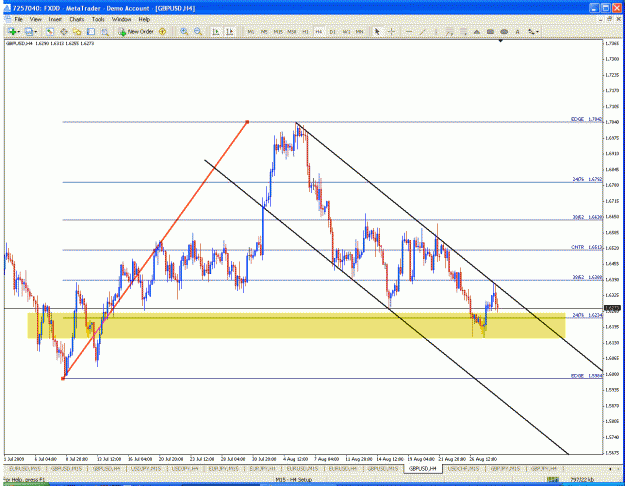This screenshot has height=486, width=625.
Task: Click the connection status bars icon
Action: coord(553,480)
